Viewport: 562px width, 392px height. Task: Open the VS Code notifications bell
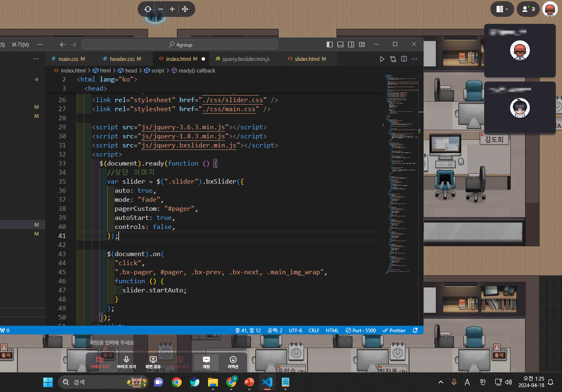(415, 330)
